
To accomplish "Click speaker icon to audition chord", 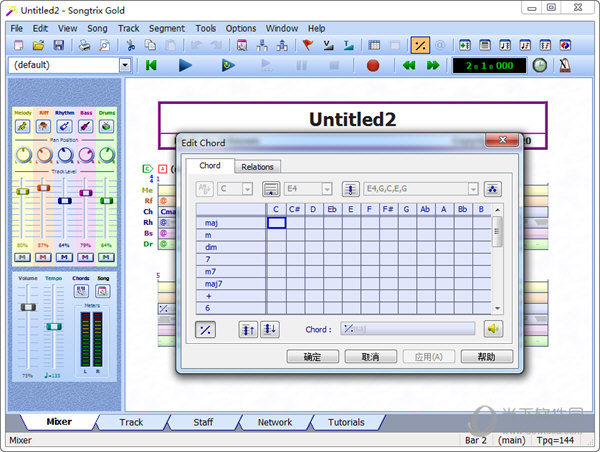I will [493, 329].
